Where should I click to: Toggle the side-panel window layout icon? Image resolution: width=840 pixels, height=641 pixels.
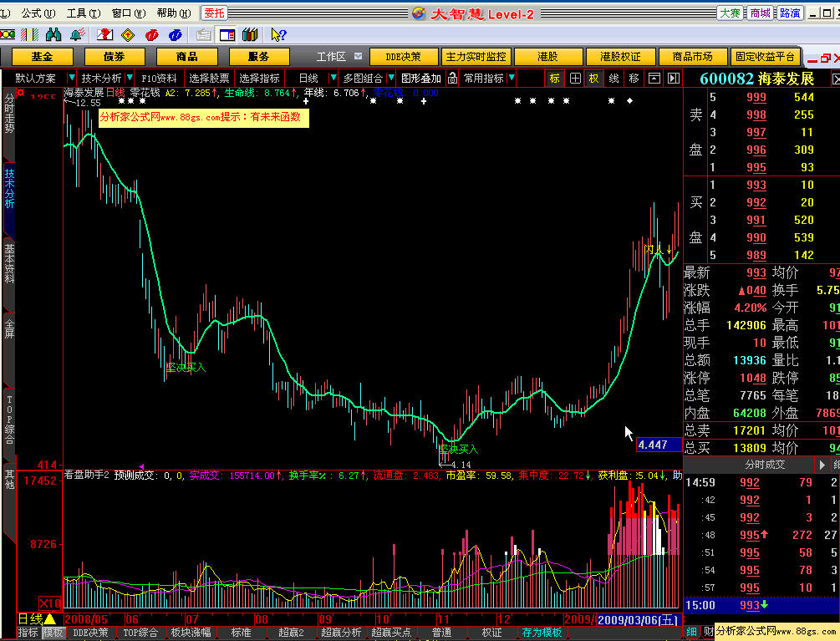[227, 35]
